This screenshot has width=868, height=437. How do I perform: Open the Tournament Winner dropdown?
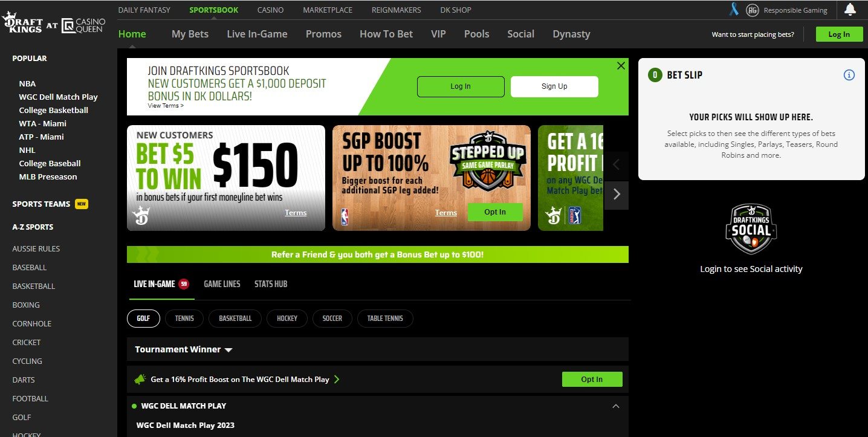click(228, 349)
